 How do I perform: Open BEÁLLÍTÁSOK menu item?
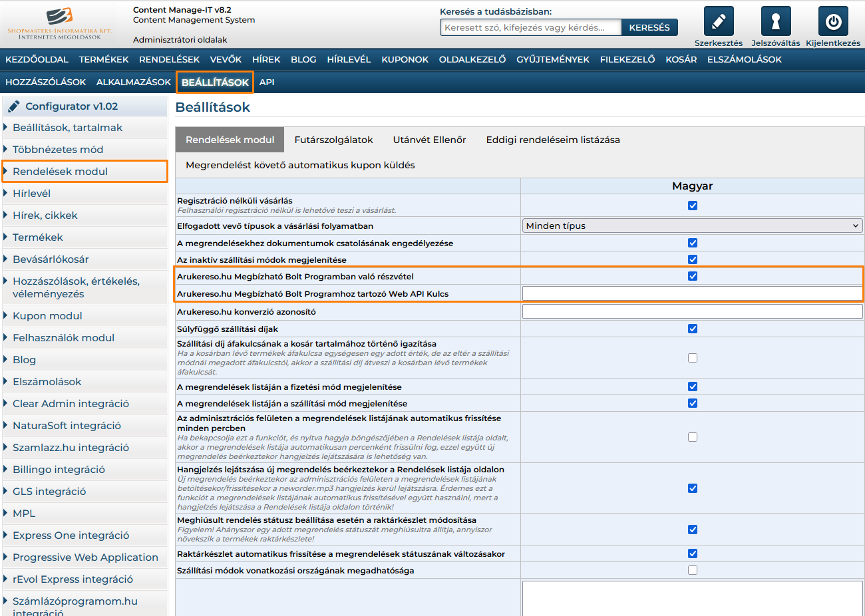click(215, 82)
